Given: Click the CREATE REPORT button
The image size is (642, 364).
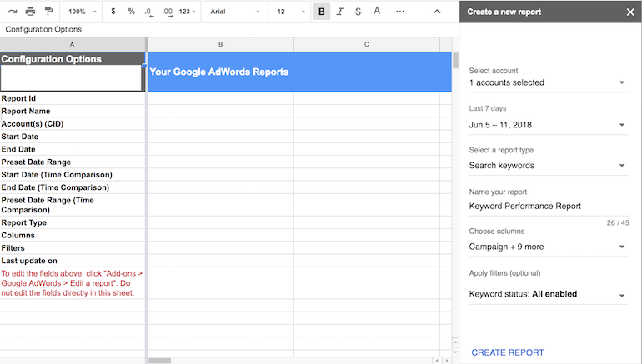Looking at the screenshot, I should click(x=508, y=352).
